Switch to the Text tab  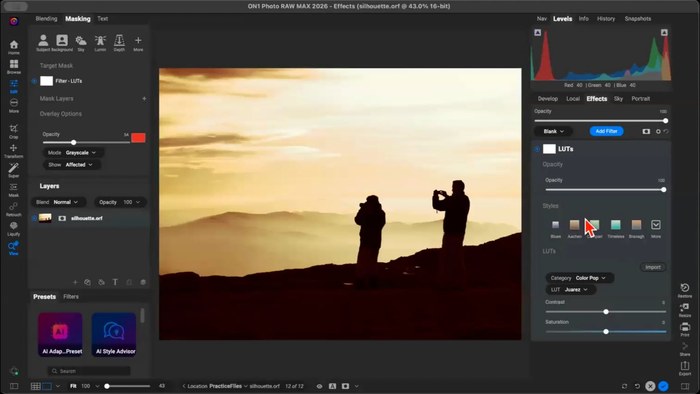103,19
